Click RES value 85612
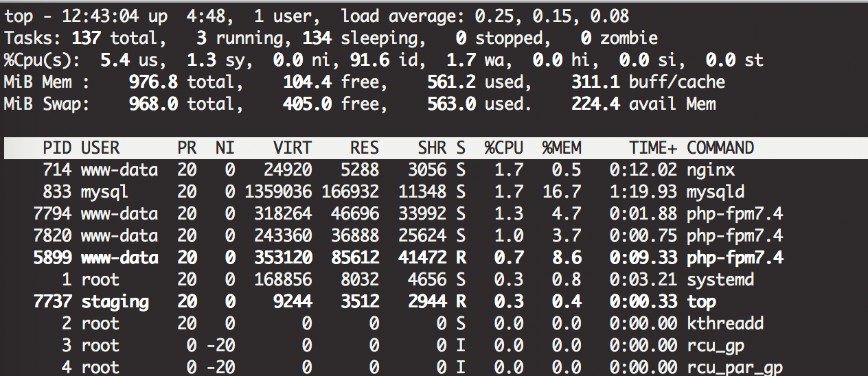 (x=355, y=257)
